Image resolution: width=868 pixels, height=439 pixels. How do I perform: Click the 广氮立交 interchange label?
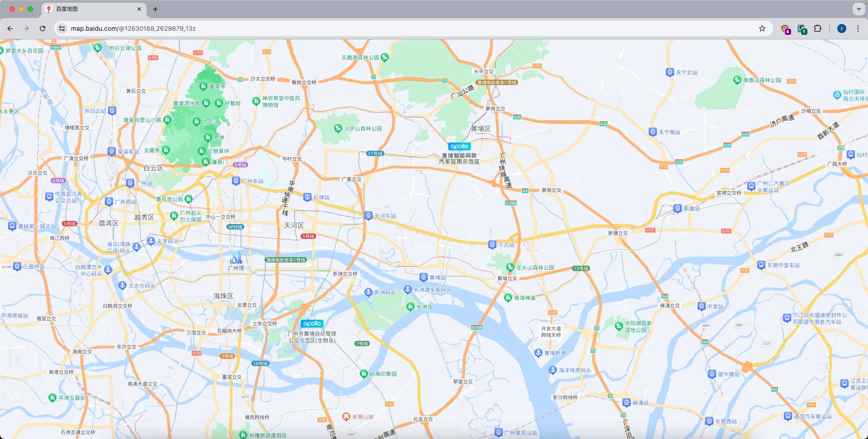tap(352, 179)
